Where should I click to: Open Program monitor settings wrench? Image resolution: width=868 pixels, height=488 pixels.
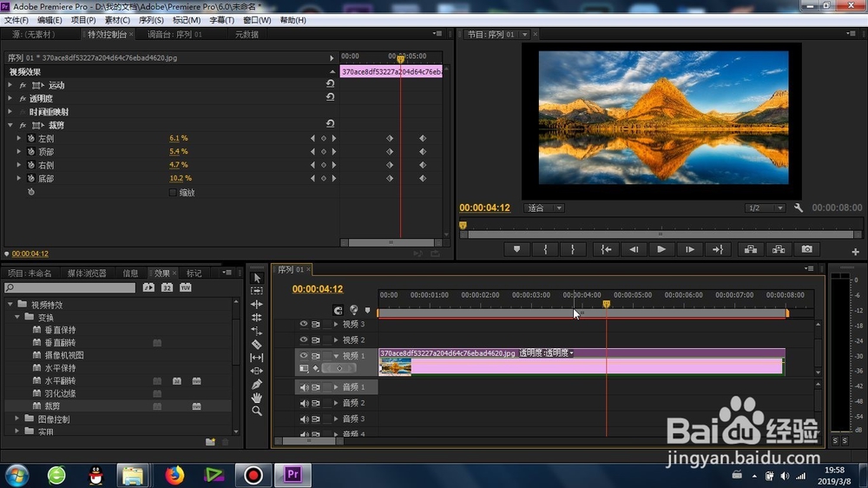799,208
